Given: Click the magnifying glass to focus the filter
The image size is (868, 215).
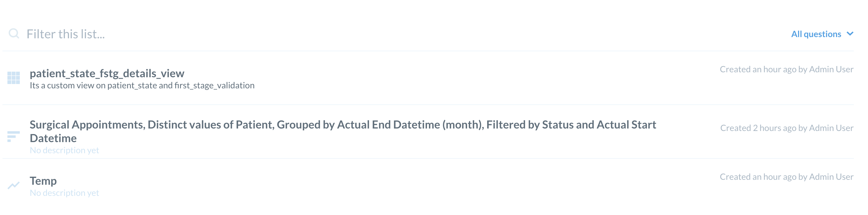Looking at the screenshot, I should [x=14, y=34].
